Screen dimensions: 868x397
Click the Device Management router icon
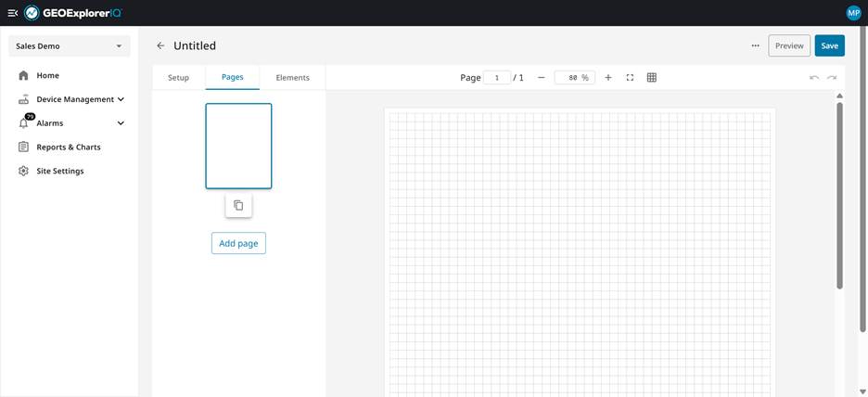[23, 99]
